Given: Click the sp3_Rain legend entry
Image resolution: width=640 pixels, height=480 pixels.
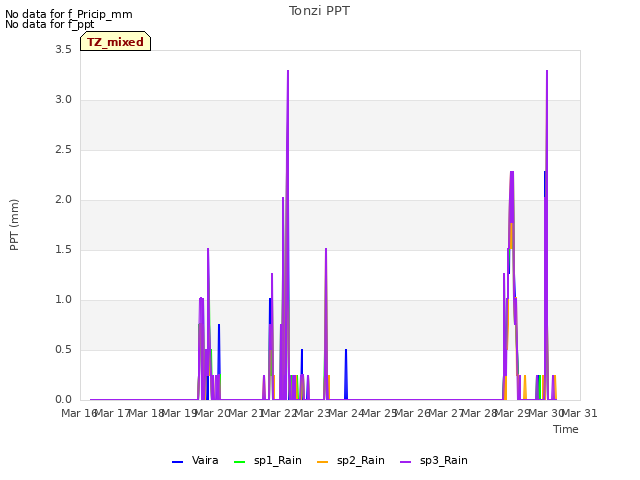Looking at the screenshot, I should (x=434, y=461).
